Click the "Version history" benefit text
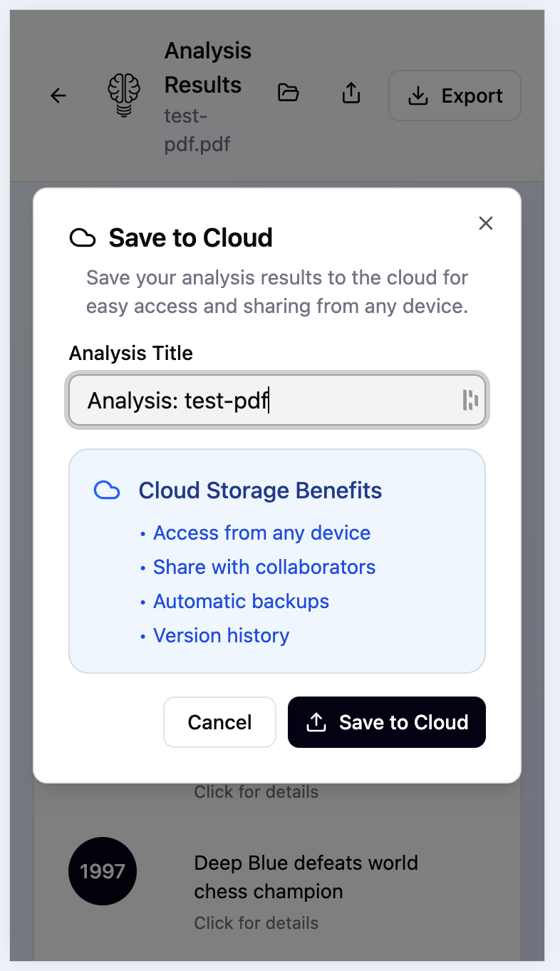The image size is (560, 971). [x=221, y=636]
